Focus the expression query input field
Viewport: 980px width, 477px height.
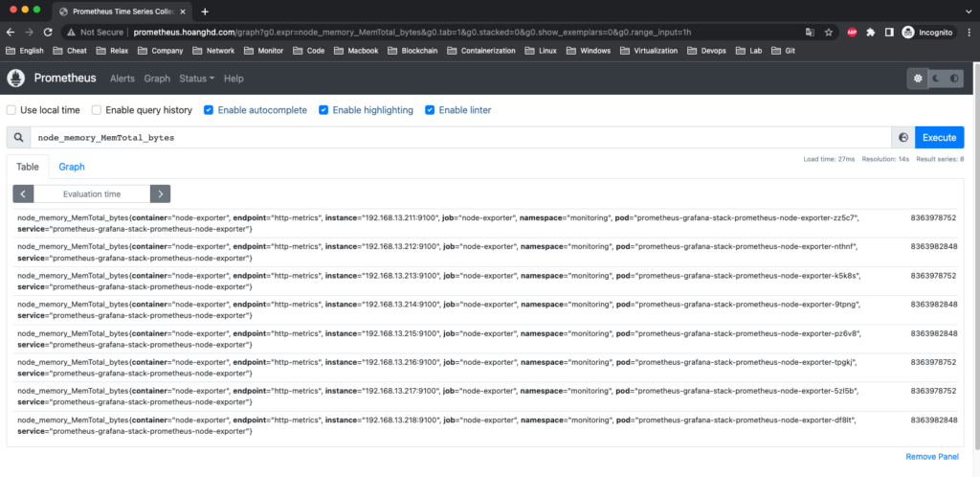point(460,138)
